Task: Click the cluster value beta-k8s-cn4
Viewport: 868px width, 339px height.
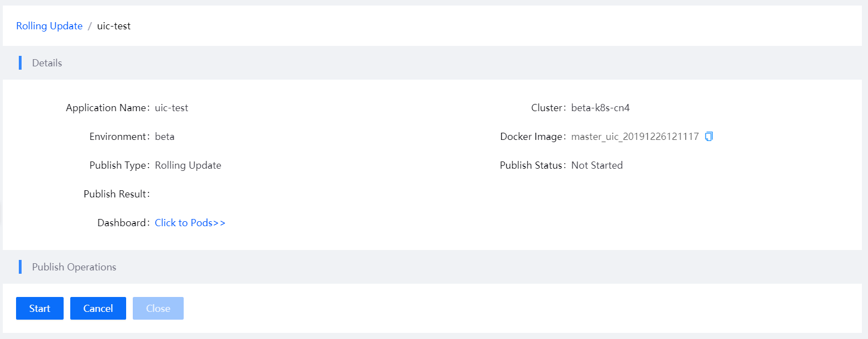Action: pos(600,108)
